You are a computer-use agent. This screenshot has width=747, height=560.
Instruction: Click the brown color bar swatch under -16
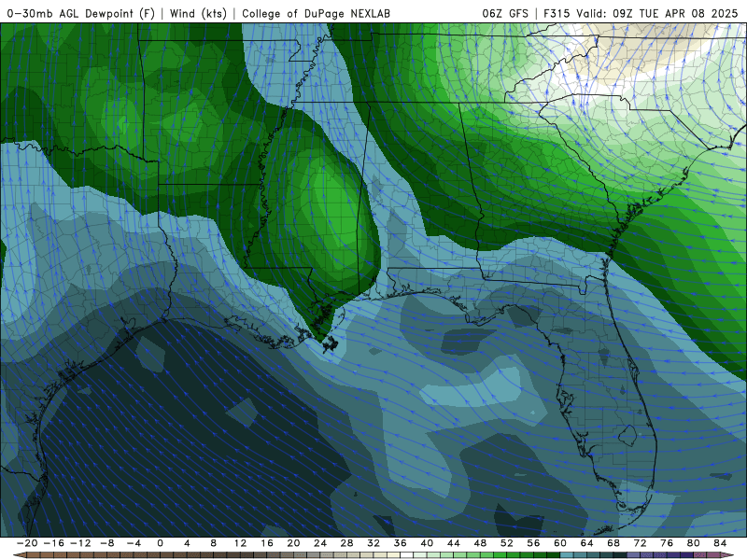[59, 555]
